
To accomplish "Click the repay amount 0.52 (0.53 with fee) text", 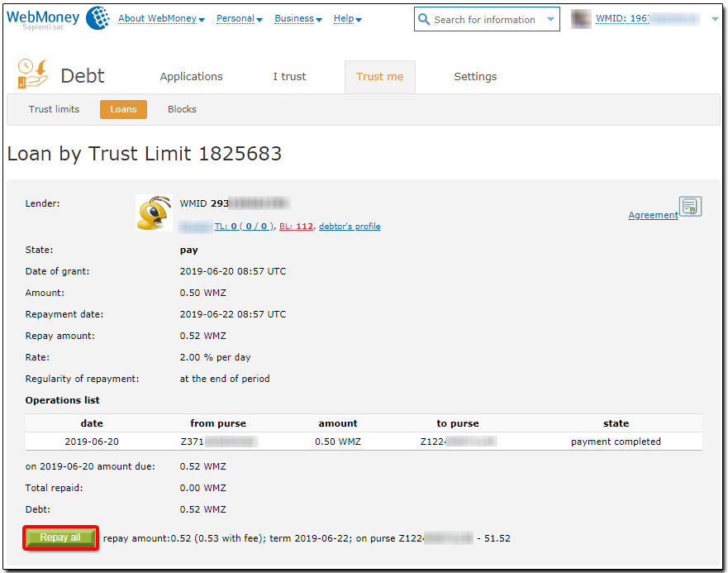I will [183, 538].
